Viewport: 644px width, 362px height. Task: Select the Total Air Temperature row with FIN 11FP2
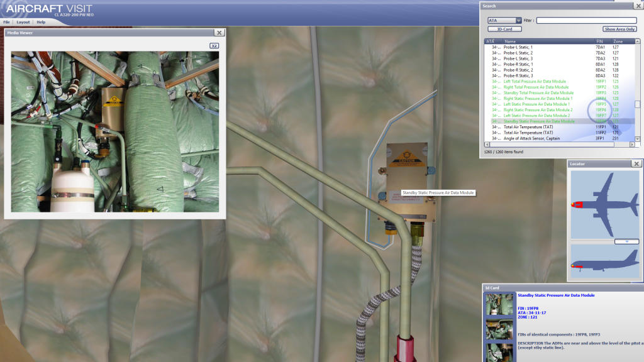(559, 133)
